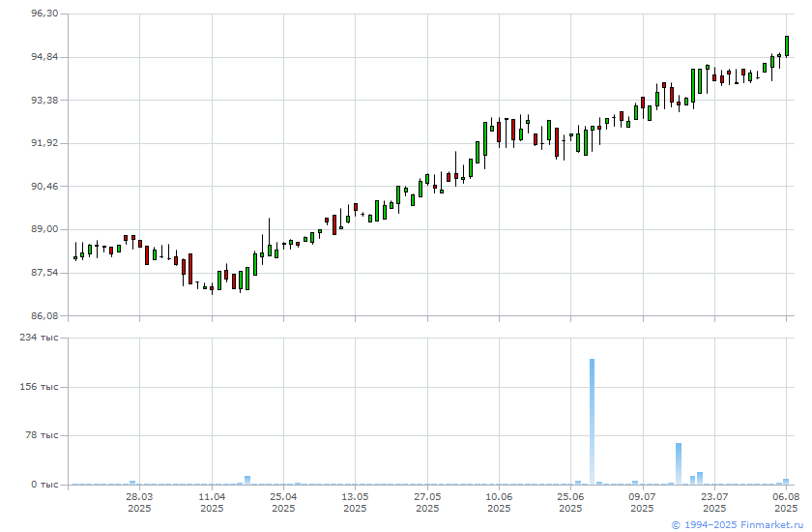Click the 09.07 2025 date label
812x532 pixels.
[x=642, y=502]
